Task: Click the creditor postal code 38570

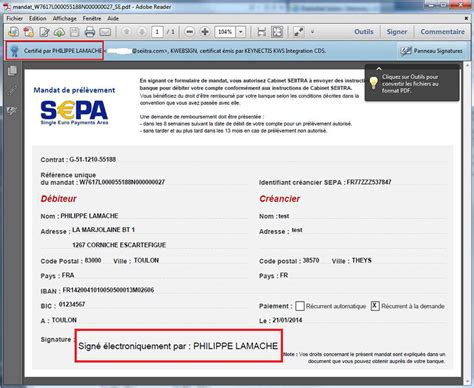Action: click(x=311, y=260)
